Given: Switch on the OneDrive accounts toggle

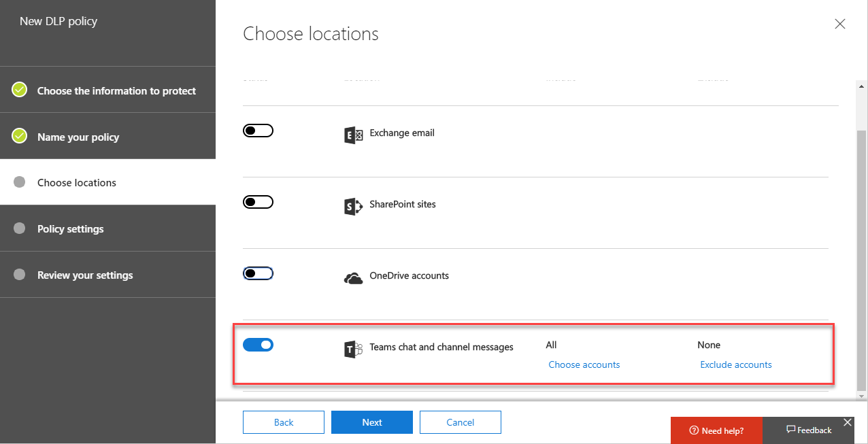Looking at the screenshot, I should coord(258,273).
